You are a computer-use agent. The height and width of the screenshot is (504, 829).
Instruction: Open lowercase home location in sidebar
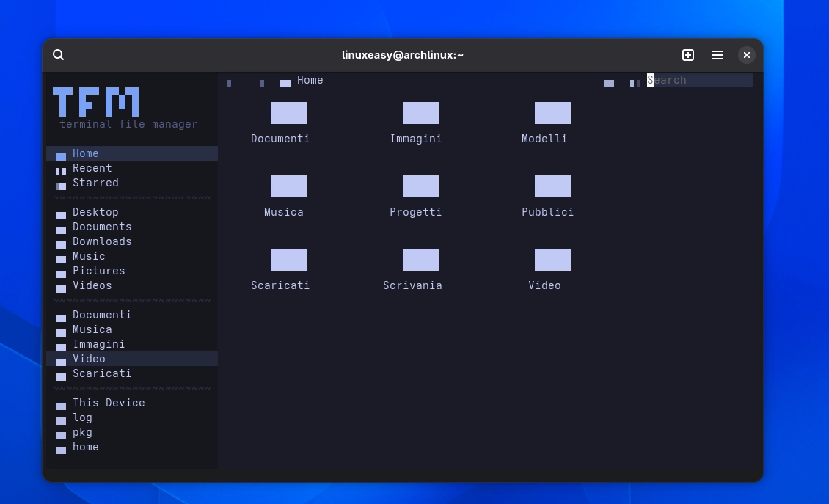[132, 448]
